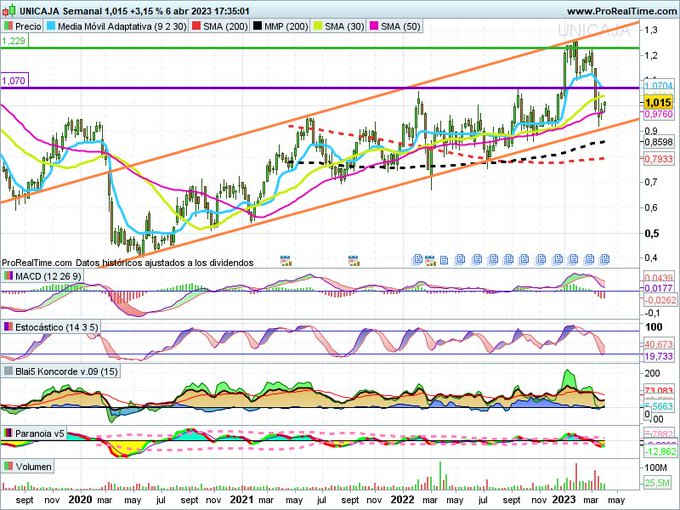Click the 1,0704 adaptive average value tag
The width and height of the screenshot is (680, 510).
pyautogui.click(x=658, y=85)
